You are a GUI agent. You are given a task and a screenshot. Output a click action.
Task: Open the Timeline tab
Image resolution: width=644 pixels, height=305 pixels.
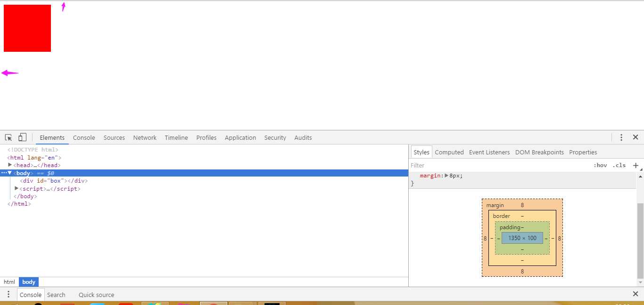point(176,137)
